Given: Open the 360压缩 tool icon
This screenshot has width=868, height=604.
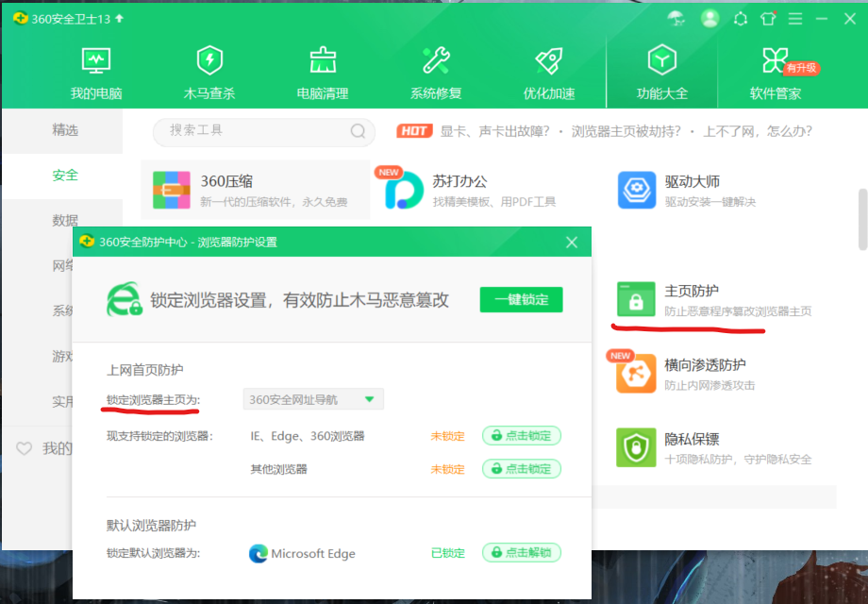Looking at the screenshot, I should coord(172,190).
